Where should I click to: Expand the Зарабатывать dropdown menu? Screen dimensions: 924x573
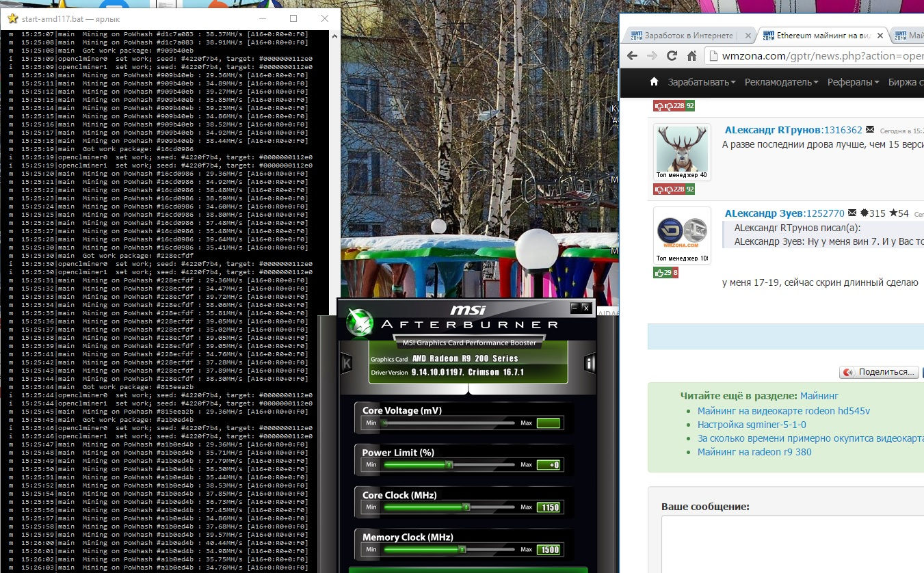702,82
